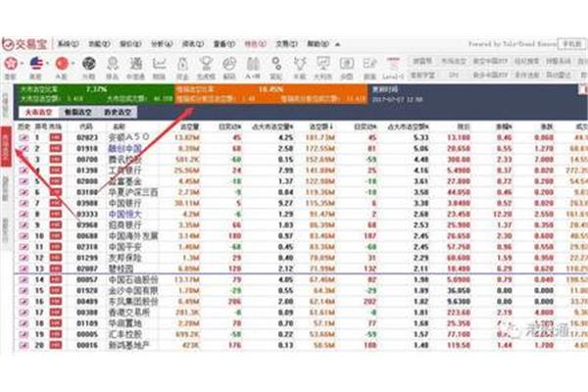The width and height of the screenshot is (588, 392).
Task: Open the 资讯 menu
Action: click(x=193, y=44)
